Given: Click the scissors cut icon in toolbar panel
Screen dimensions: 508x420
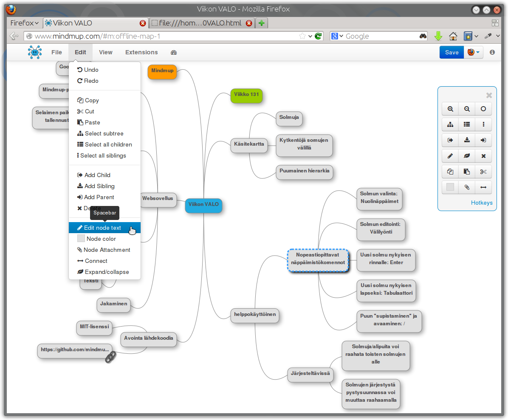Looking at the screenshot, I should pos(483,172).
